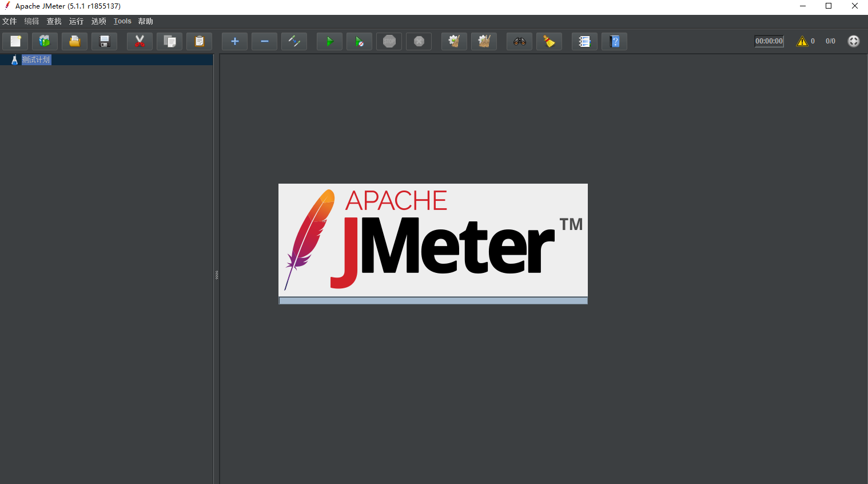Image resolution: width=868 pixels, height=484 pixels.
Task: Open the Function Helper dialog icon
Action: click(584, 41)
